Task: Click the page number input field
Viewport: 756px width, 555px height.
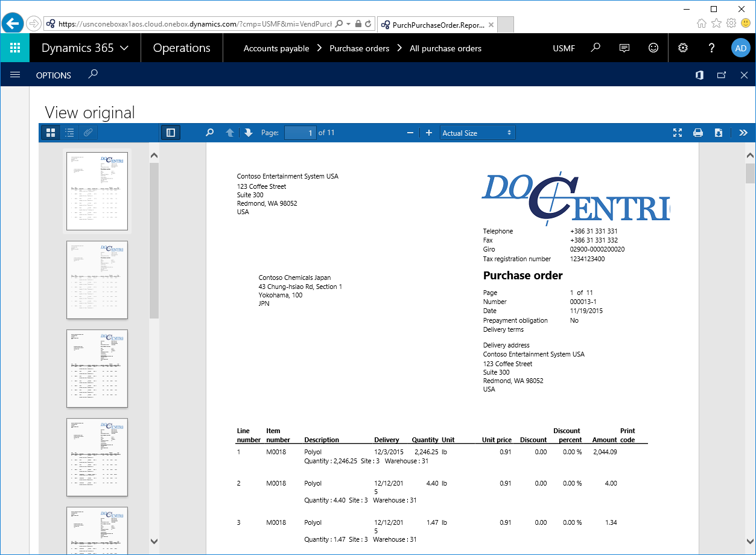Action: 300,133
